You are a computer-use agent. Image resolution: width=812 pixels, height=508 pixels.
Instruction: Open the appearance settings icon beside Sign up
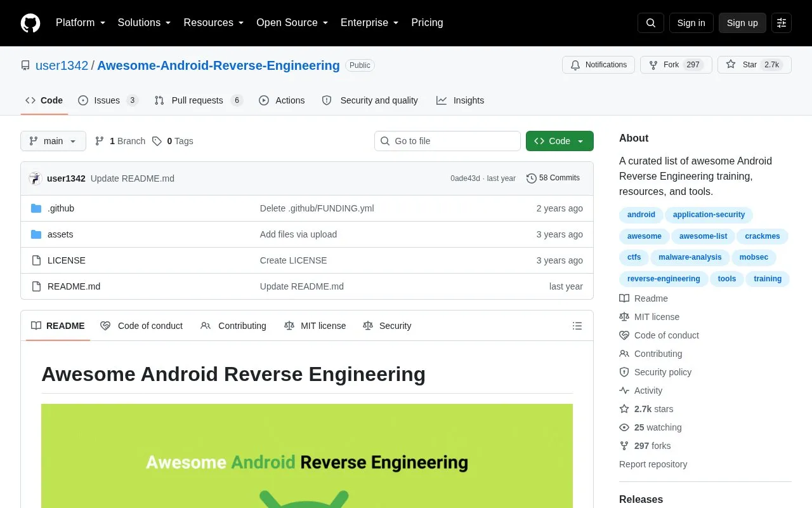(782, 23)
